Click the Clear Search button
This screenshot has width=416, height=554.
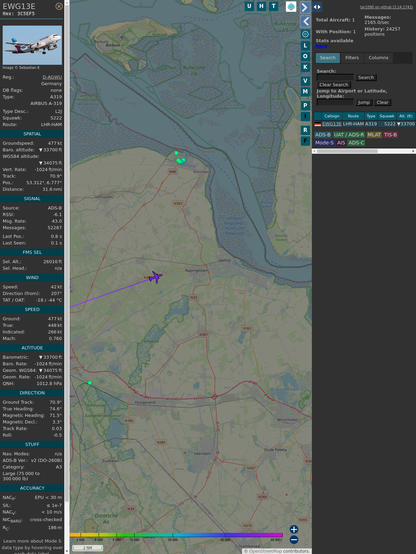point(334,85)
